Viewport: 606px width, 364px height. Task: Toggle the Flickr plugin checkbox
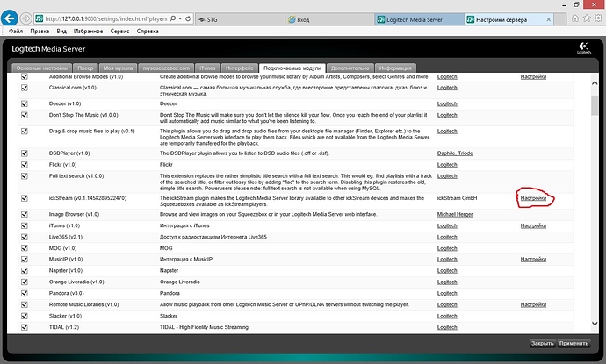click(25, 164)
